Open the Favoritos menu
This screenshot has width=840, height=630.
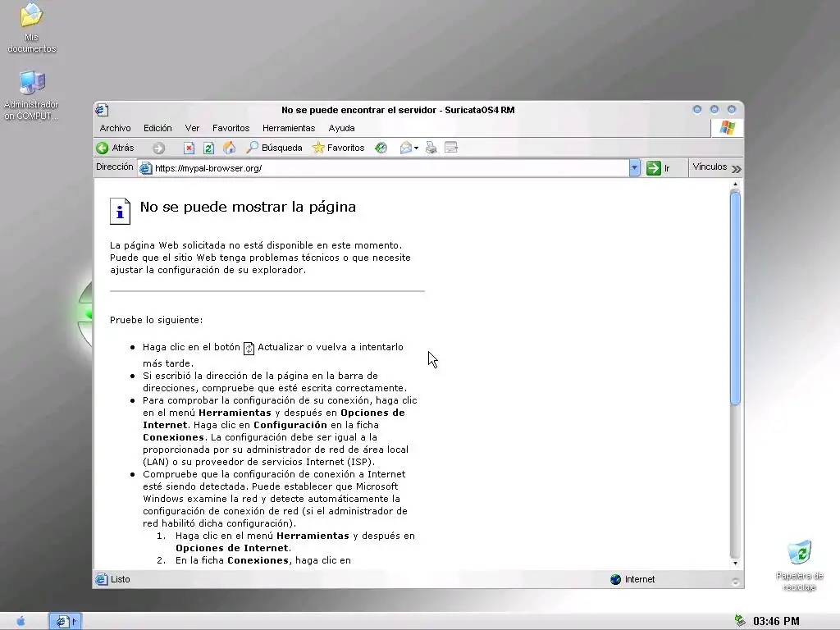(231, 128)
